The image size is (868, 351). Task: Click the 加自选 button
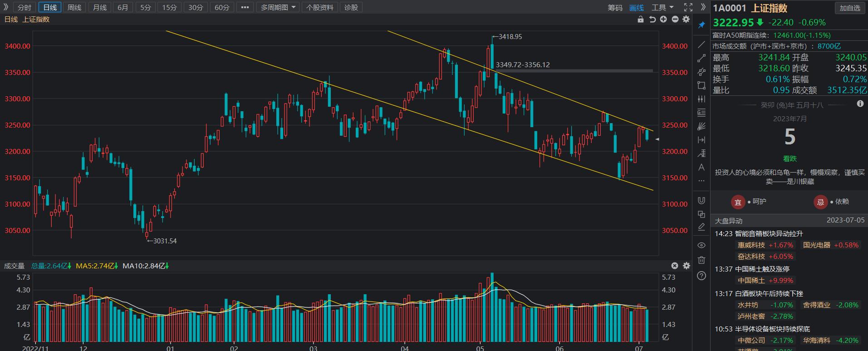(x=849, y=8)
